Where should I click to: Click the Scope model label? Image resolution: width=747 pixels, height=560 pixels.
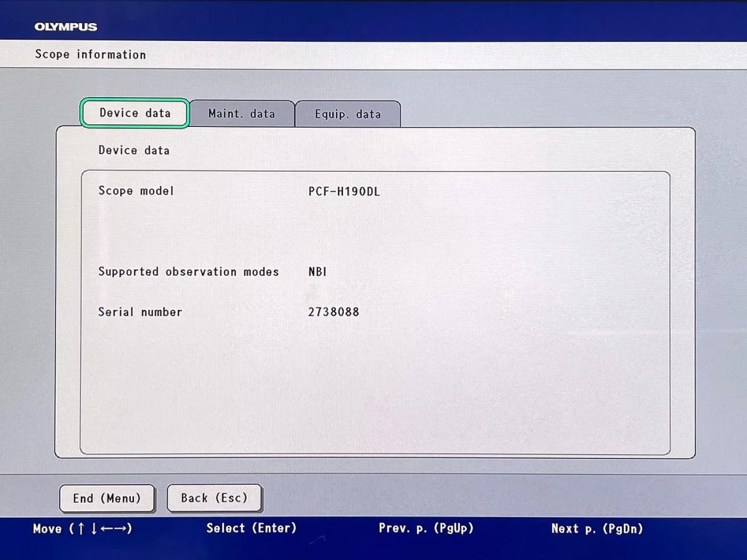[136, 191]
